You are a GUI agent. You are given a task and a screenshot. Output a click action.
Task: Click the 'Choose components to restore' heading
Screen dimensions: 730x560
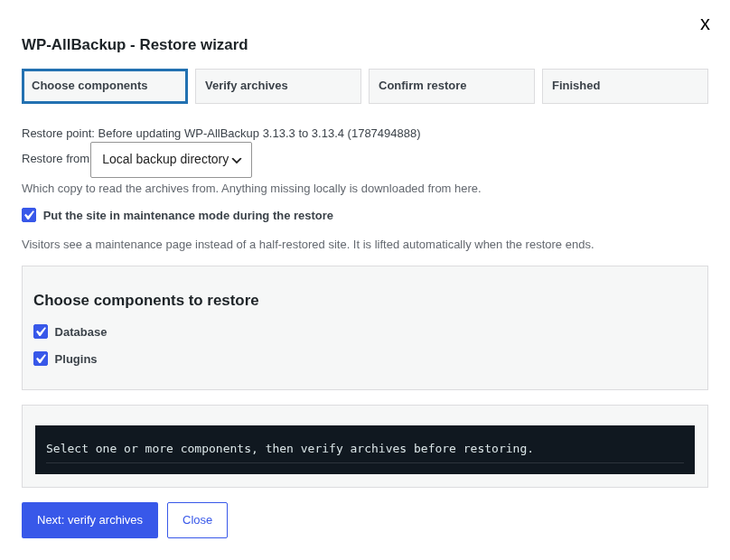click(x=146, y=300)
